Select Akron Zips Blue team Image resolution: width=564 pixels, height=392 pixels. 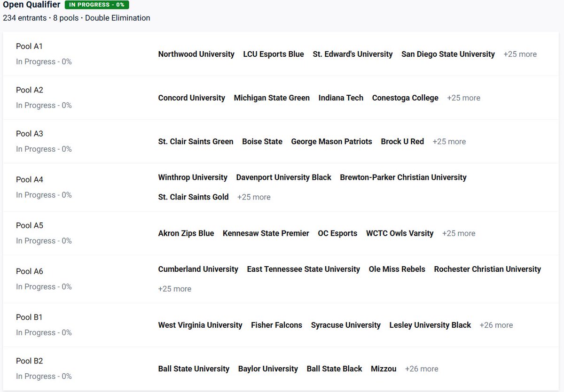[186, 233]
